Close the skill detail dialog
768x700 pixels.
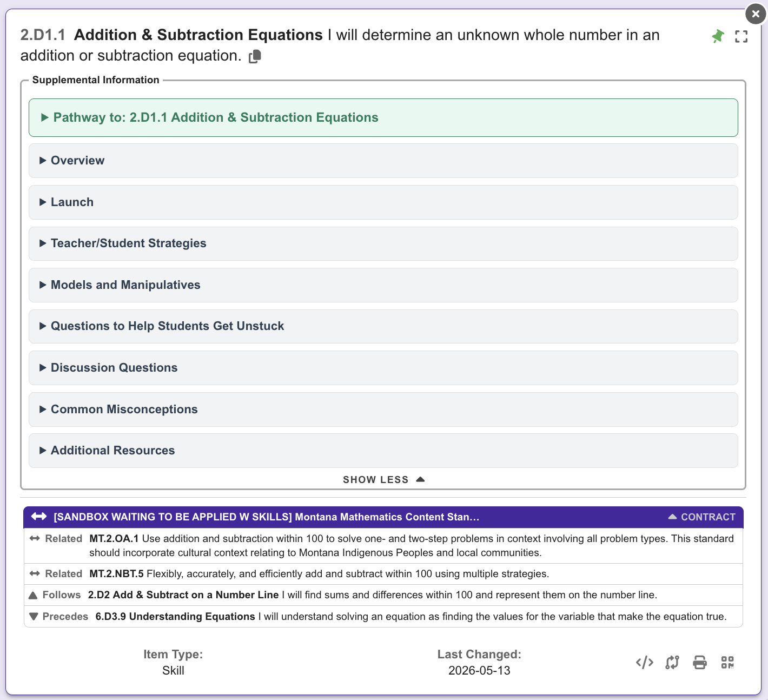(x=756, y=14)
